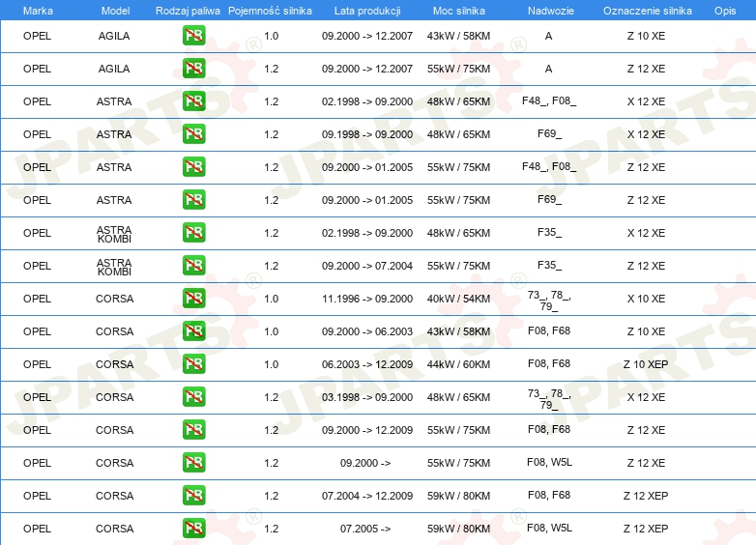
Task: Click fuel icon in Corsa 07.2004 -> 12.2009 row
Action: pos(193,495)
